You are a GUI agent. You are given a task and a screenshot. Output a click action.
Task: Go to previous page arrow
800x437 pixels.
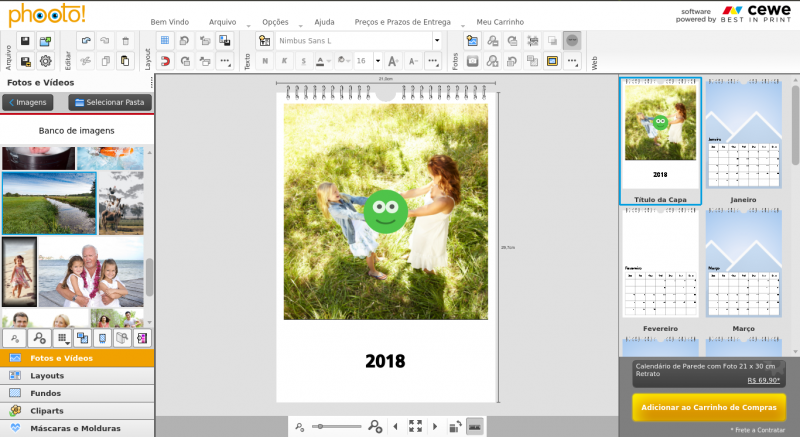click(x=395, y=426)
